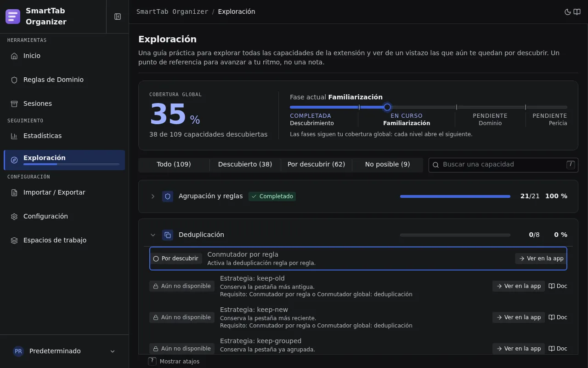
Task: Expand the Agrupación y reglas section
Action: point(153,196)
